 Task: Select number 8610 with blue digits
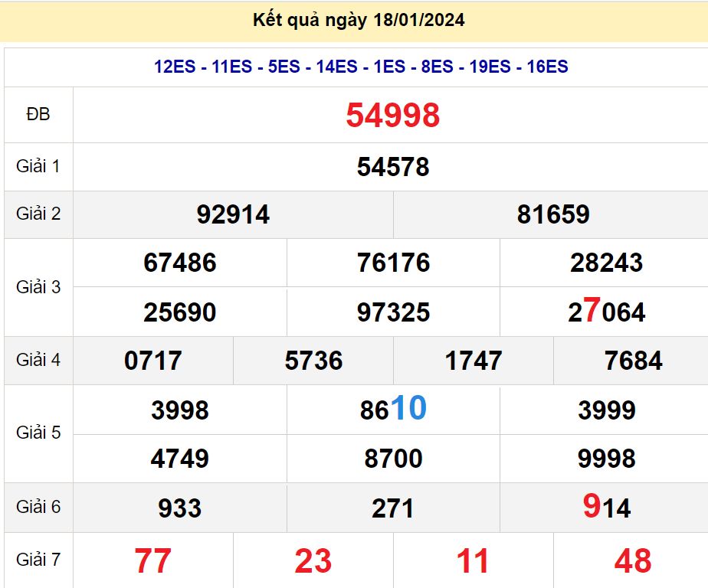click(393, 410)
